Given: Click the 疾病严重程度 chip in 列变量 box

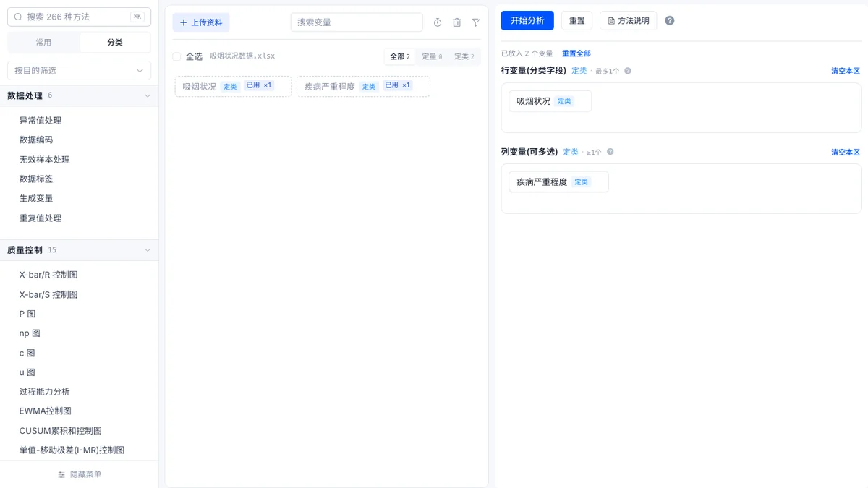Looking at the screenshot, I should point(558,182).
